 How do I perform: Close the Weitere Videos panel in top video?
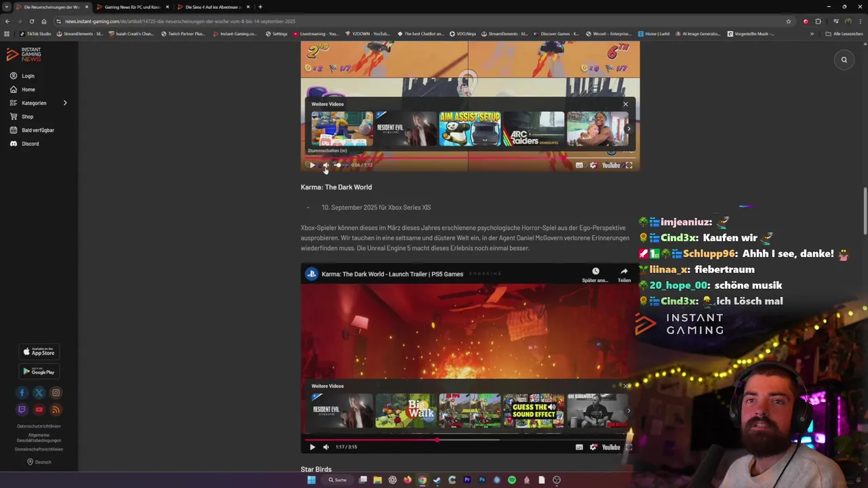pos(625,104)
